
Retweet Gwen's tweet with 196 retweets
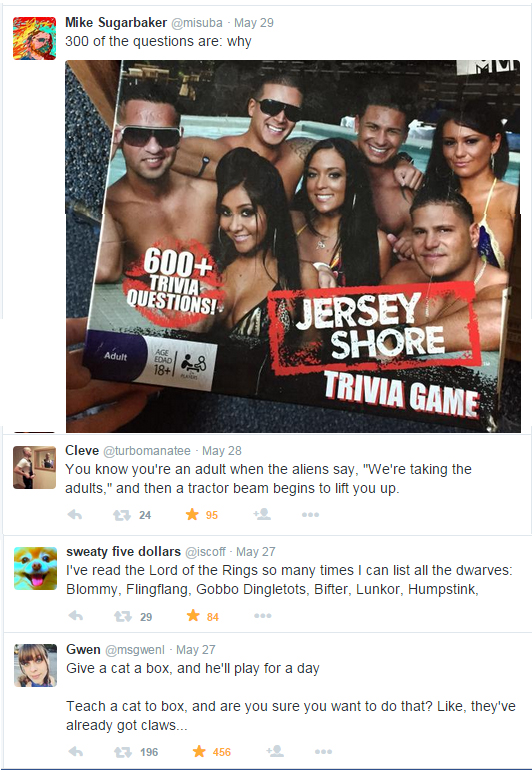pyautogui.click(x=123, y=752)
